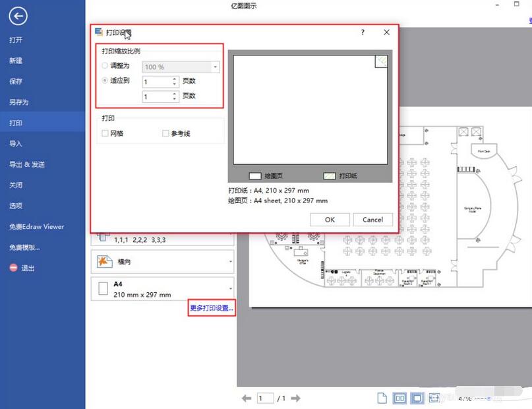The height and width of the screenshot is (409, 532).
Task: Open the 横向 orientation dropdown
Action: [163, 262]
